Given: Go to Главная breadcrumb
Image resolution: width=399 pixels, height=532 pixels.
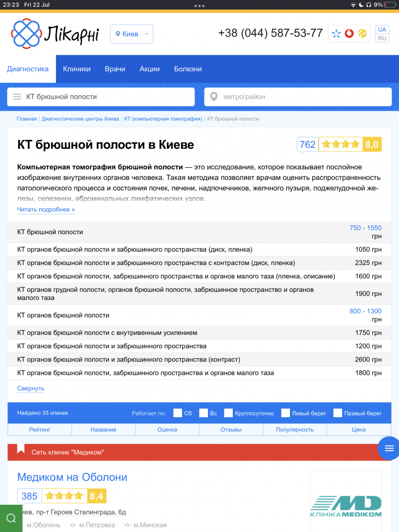Looking at the screenshot, I should 27,119.
